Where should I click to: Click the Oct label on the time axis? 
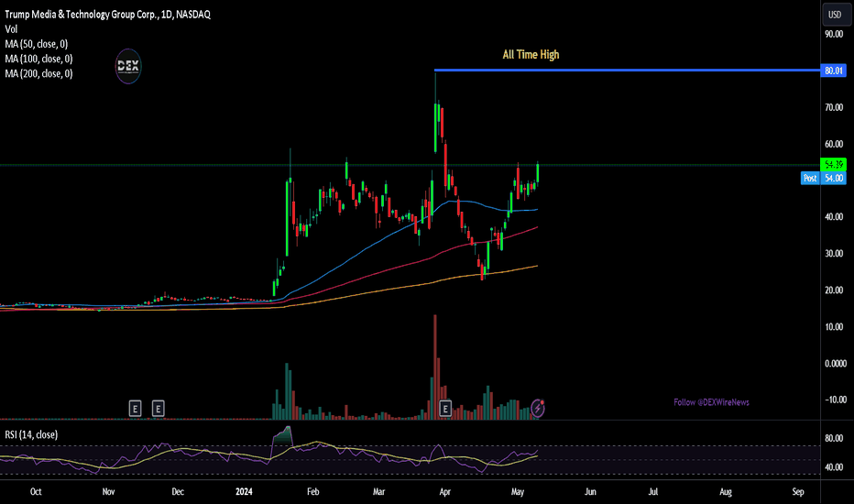coord(36,492)
